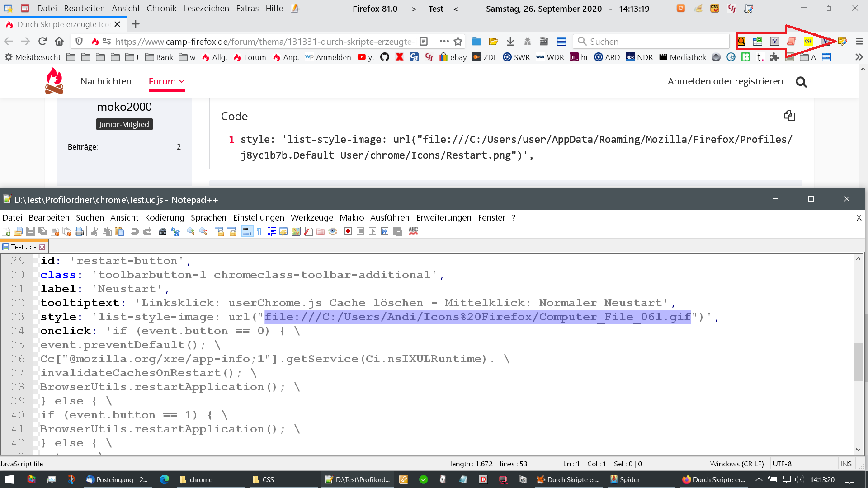The width and height of the screenshot is (868, 488).
Task: Click Nachrichten navigation link
Action: click(x=106, y=81)
